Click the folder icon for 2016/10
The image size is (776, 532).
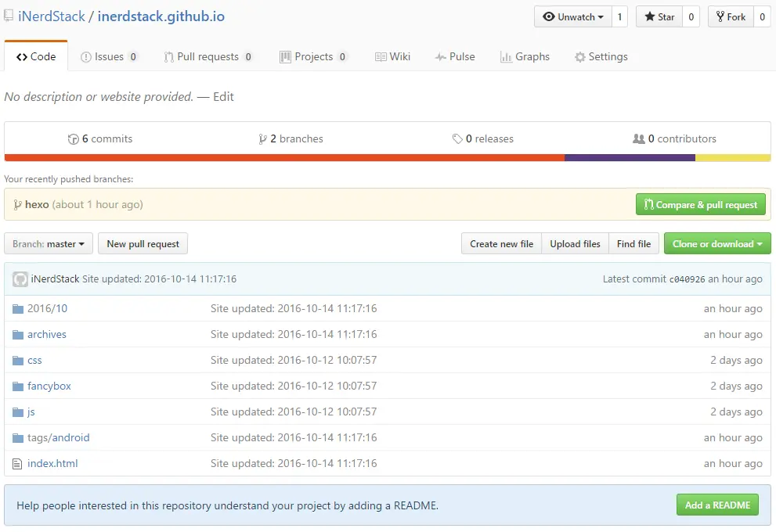coord(18,309)
